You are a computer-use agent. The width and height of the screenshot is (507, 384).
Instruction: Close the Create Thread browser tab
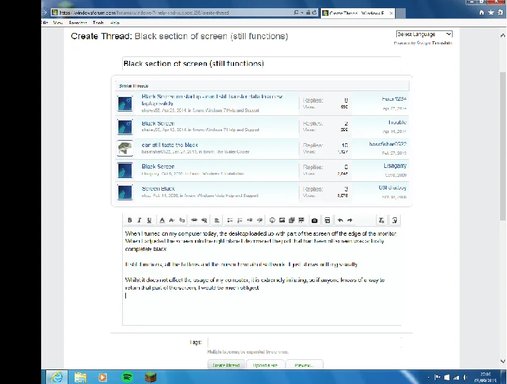(391, 13)
